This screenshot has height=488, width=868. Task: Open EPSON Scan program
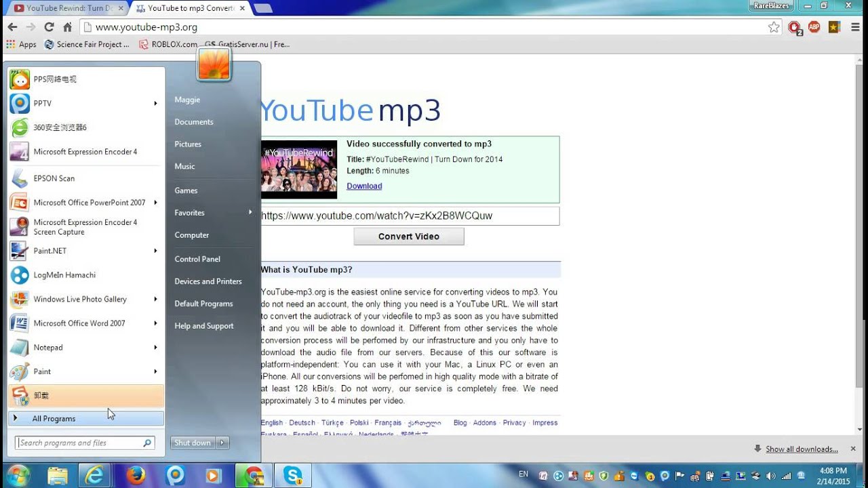coord(85,178)
